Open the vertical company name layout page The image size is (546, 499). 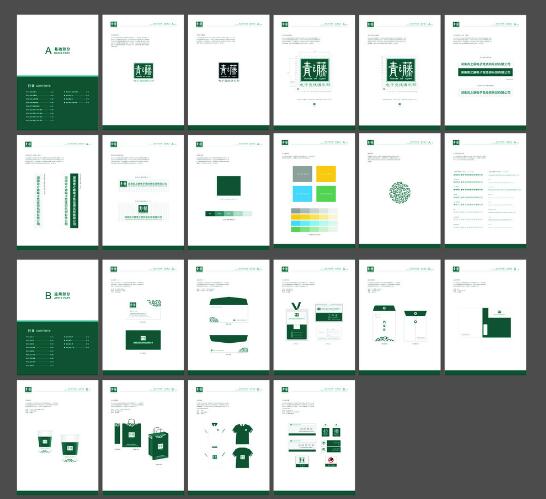click(x=57, y=192)
